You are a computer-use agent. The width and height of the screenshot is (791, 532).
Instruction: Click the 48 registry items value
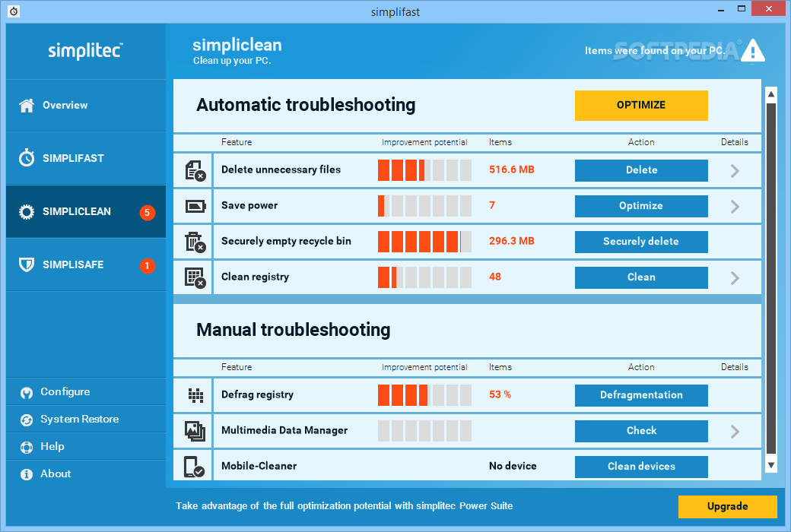coord(495,277)
